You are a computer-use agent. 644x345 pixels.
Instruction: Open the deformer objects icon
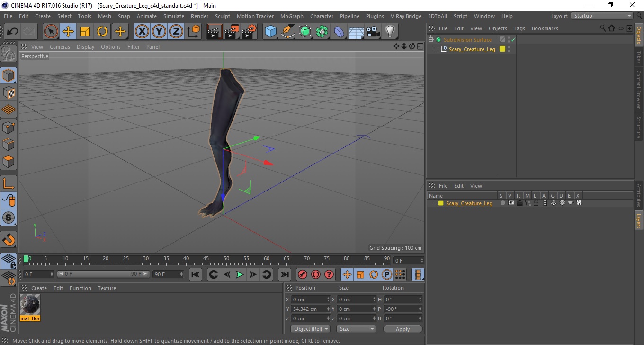point(339,32)
